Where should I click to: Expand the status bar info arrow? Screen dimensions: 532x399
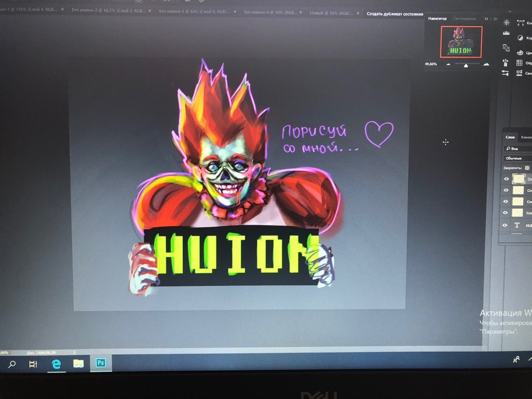[74, 352]
